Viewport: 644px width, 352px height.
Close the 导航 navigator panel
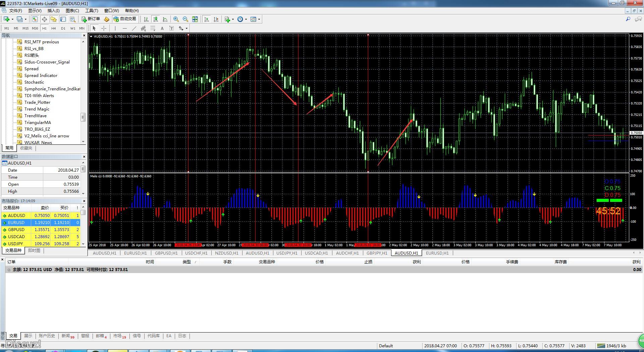pos(84,35)
